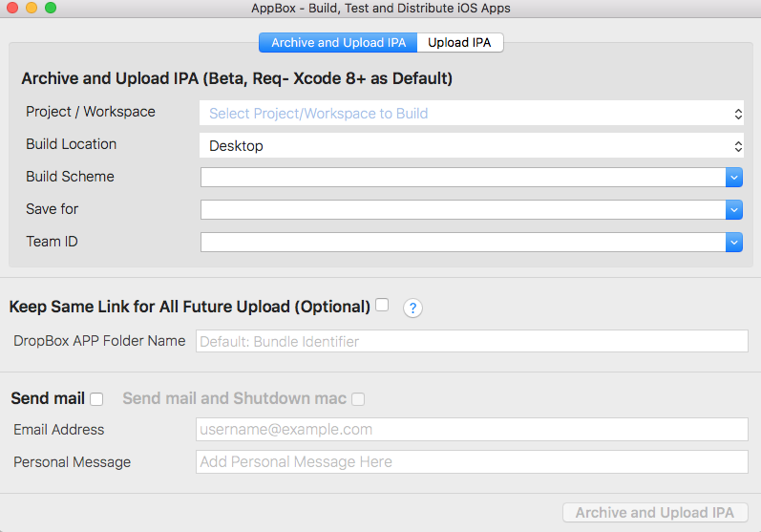Toggle Send mail and Shutdown mac checkbox
761x532 pixels.
point(358,399)
